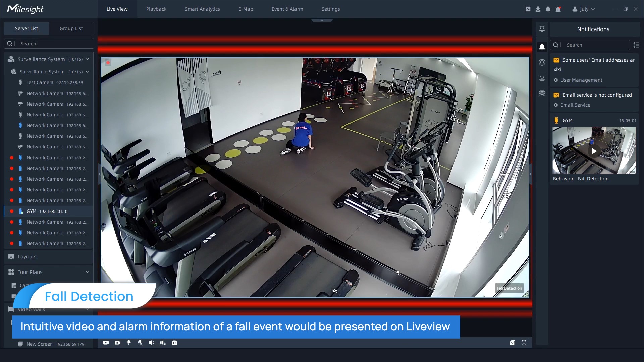Image resolution: width=644 pixels, height=362 pixels.
Task: Expand the Tour Plans section
Action: (87, 272)
